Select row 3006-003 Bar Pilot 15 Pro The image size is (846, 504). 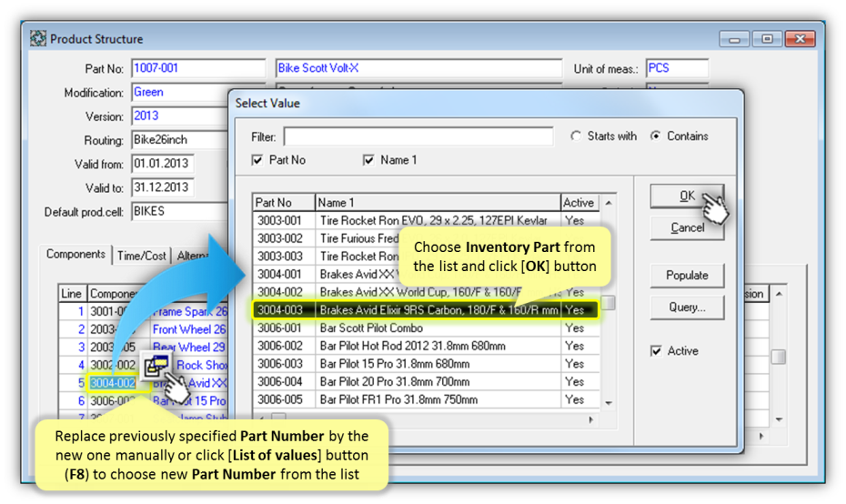(426, 364)
